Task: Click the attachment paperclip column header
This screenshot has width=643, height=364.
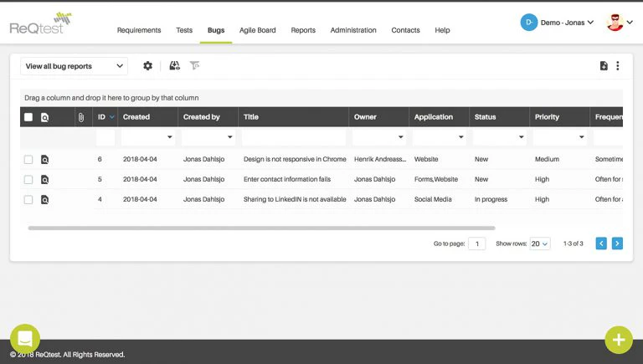Action: pyautogui.click(x=81, y=117)
